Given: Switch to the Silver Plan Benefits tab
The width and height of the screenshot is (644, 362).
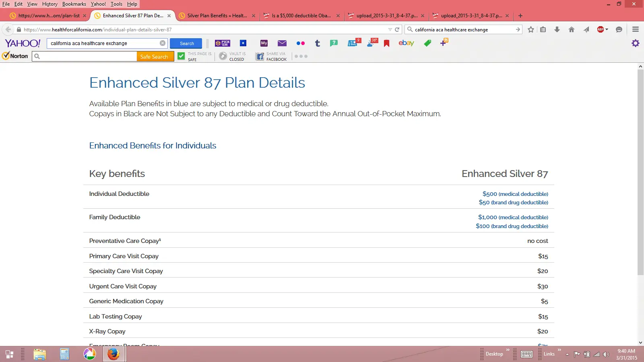Looking at the screenshot, I should tap(217, 16).
